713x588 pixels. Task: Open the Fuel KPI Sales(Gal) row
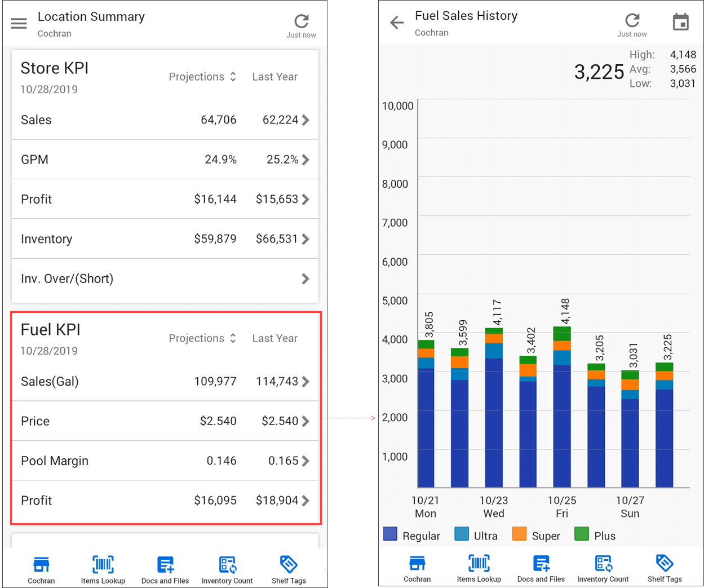point(165,382)
